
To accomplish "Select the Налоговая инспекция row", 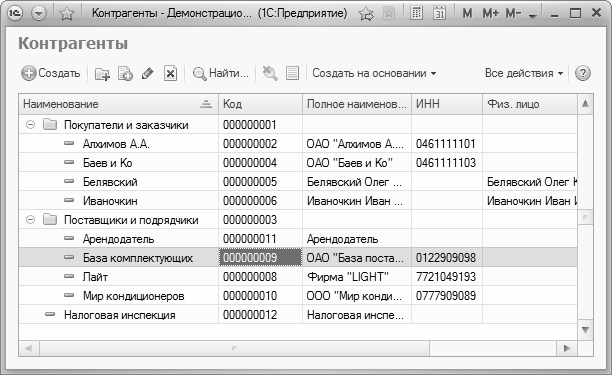I will pyautogui.click(x=298, y=315).
